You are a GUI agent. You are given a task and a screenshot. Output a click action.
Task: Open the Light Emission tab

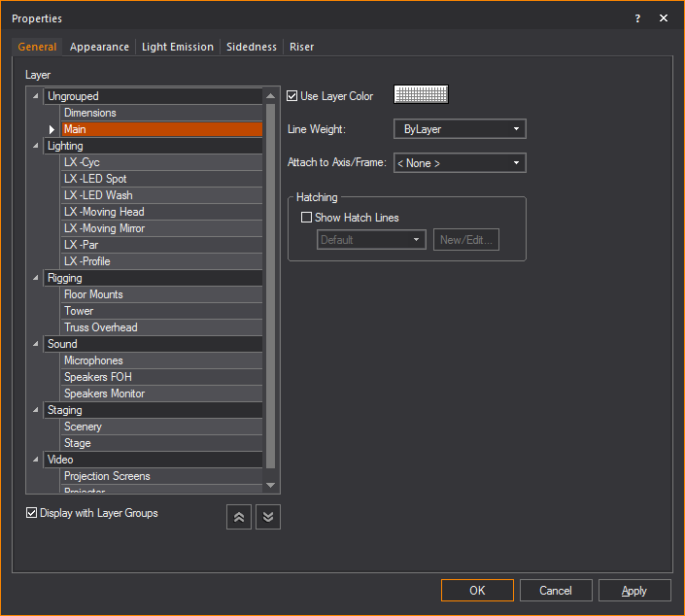point(178,47)
